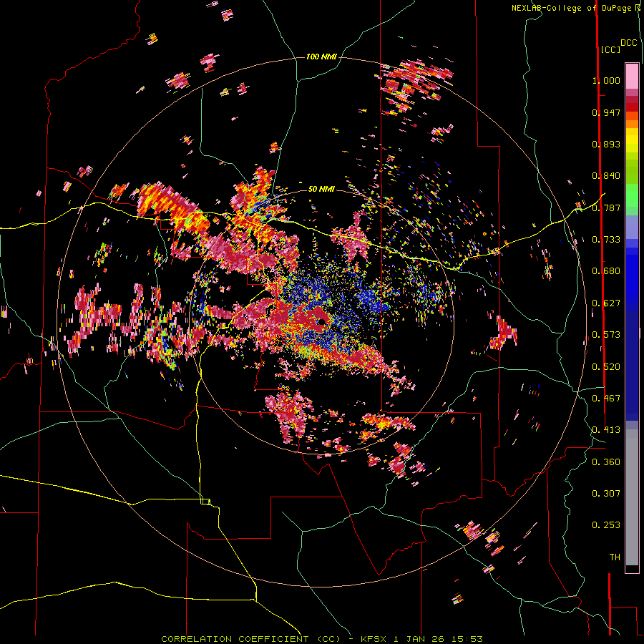
Task: Click the 100 NMI range ring label
Action: (x=321, y=57)
